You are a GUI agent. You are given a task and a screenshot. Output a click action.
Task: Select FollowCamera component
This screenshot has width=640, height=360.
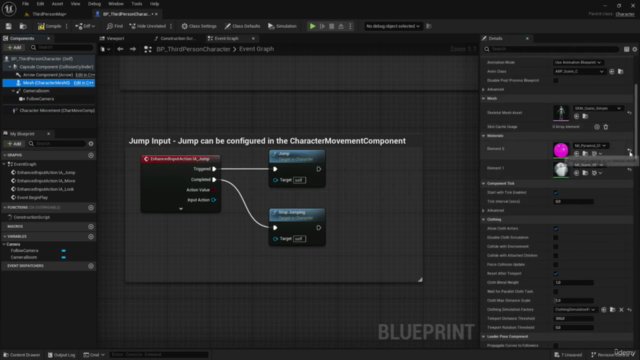tap(40, 99)
